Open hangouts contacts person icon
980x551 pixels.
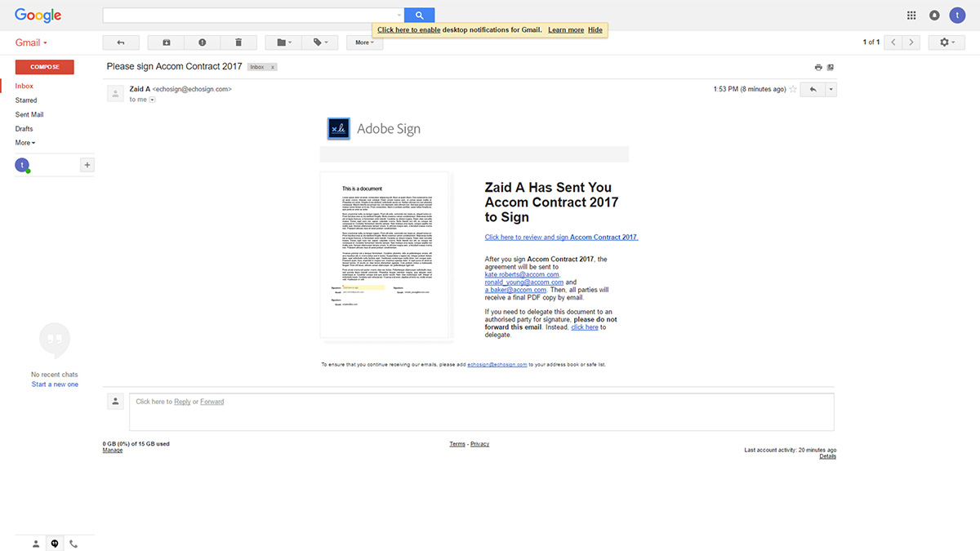pyautogui.click(x=36, y=544)
